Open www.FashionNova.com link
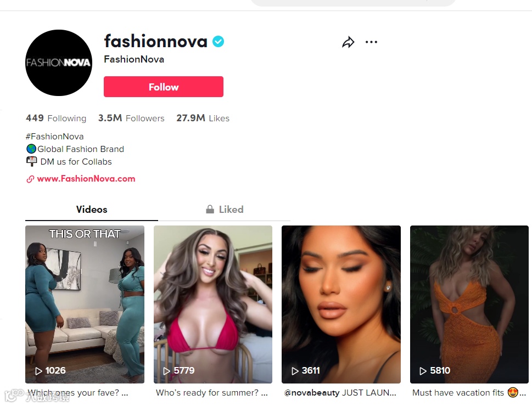 click(x=86, y=179)
